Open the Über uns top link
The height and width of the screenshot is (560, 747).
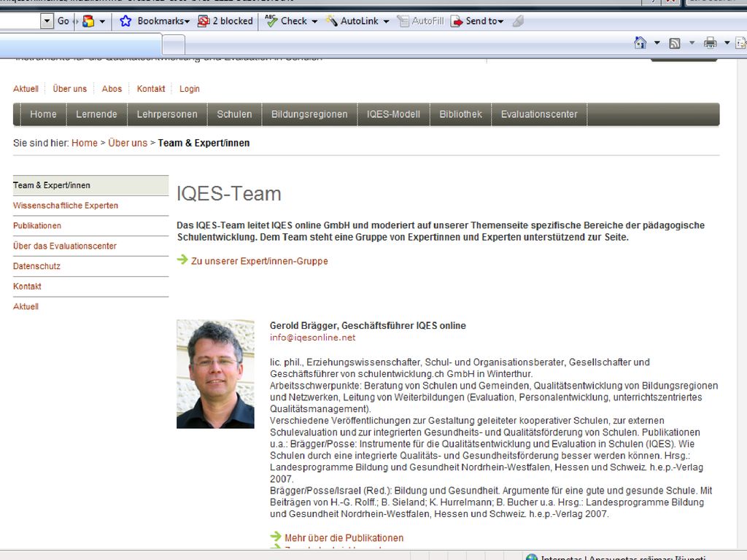pyautogui.click(x=69, y=88)
